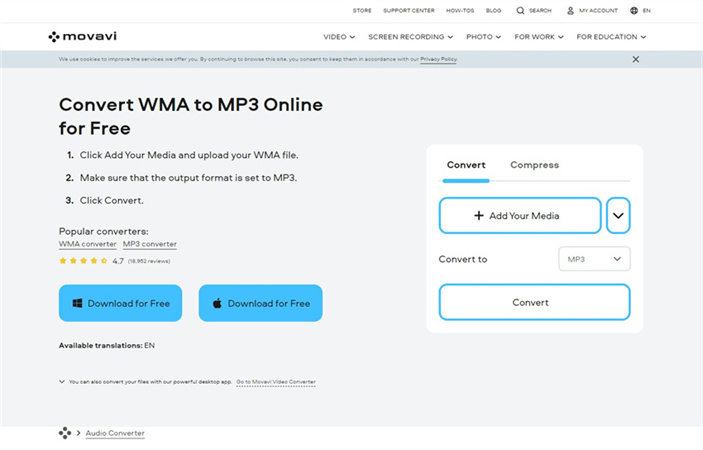Close the cookie notice banner
The width and height of the screenshot is (703, 450).
pos(636,59)
